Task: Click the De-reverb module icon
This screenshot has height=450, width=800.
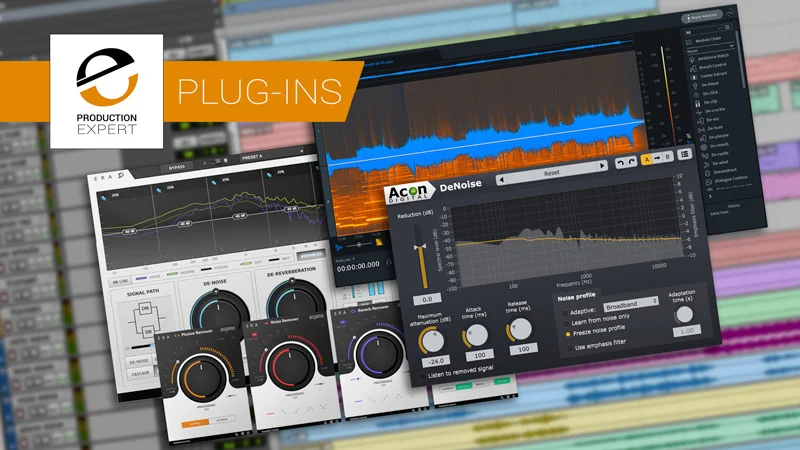Action: (x=704, y=147)
